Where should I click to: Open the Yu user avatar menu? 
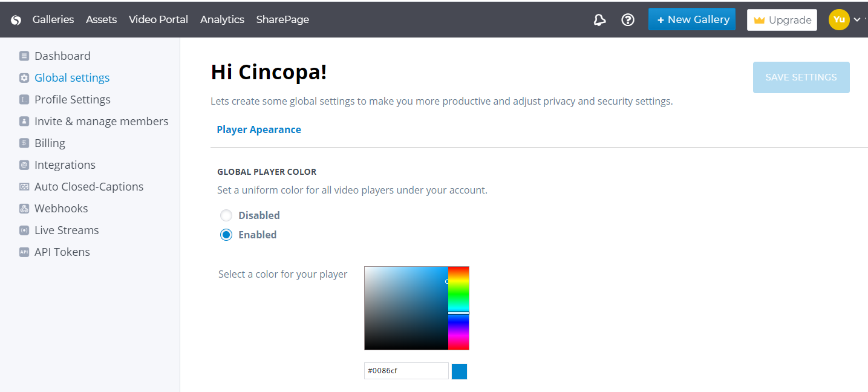[839, 20]
